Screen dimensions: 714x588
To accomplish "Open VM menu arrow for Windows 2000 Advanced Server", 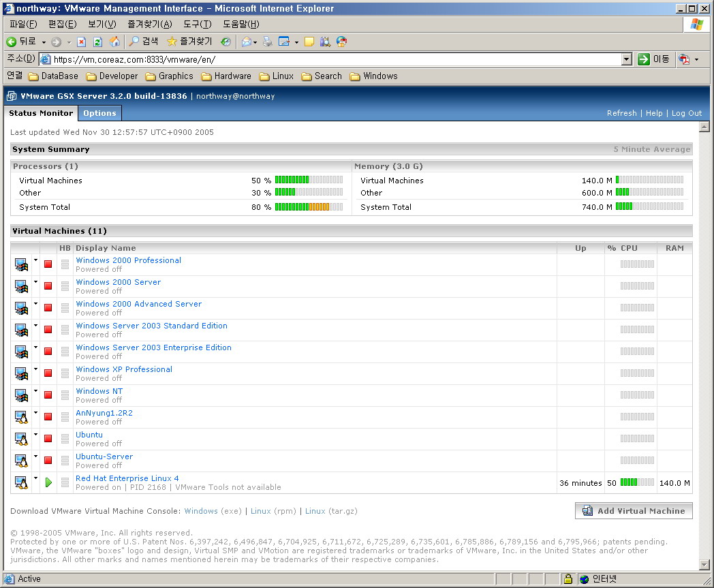I will click(35, 304).
